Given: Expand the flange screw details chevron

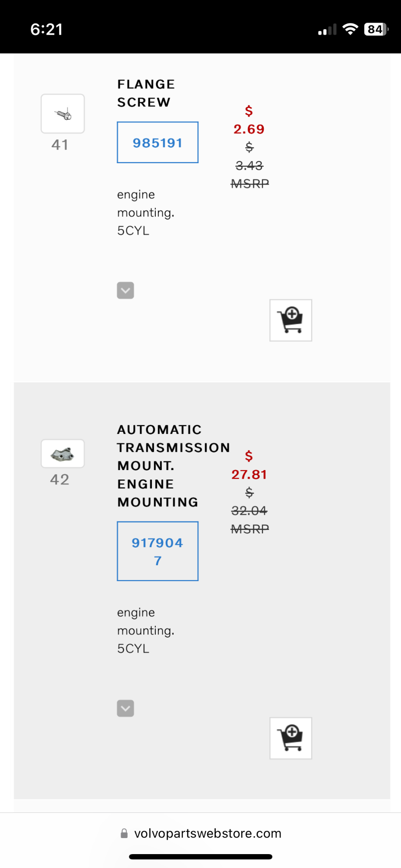Looking at the screenshot, I should (x=125, y=290).
